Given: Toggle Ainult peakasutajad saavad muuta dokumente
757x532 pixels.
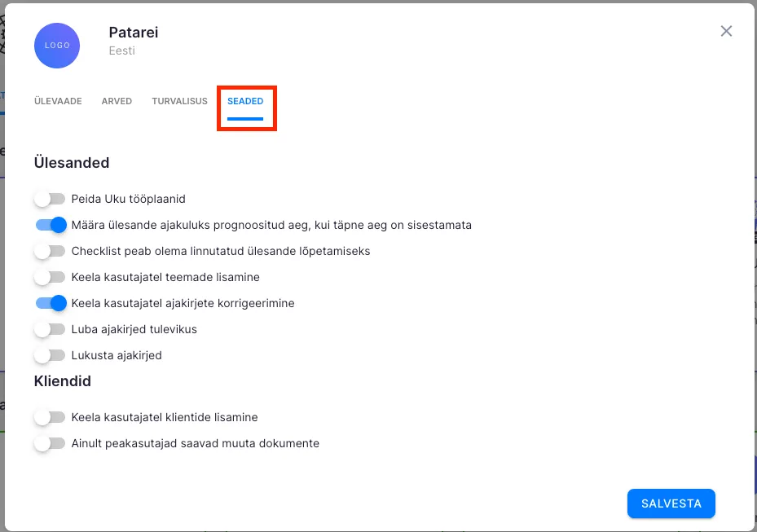Looking at the screenshot, I should [x=50, y=443].
